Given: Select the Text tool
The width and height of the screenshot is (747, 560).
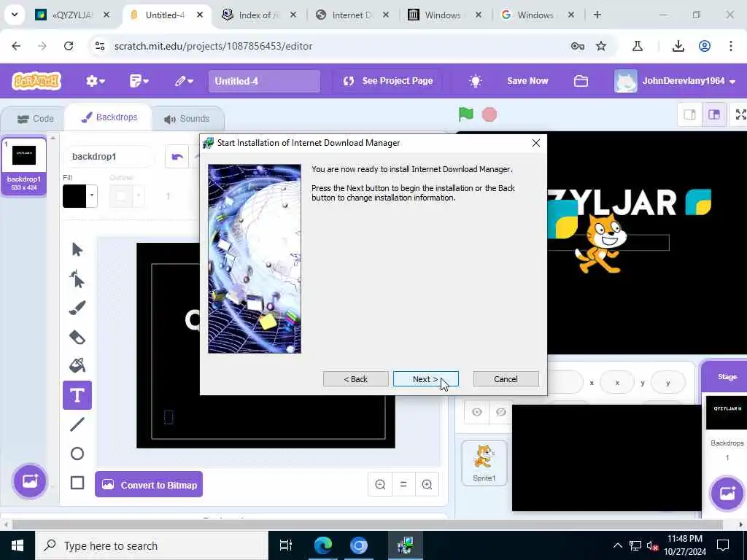Looking at the screenshot, I should point(77,395).
